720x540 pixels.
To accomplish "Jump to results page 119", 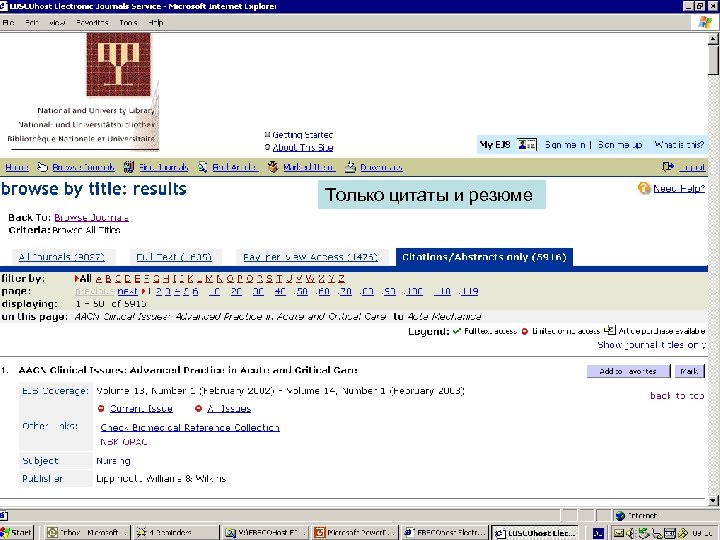I will point(468,291).
